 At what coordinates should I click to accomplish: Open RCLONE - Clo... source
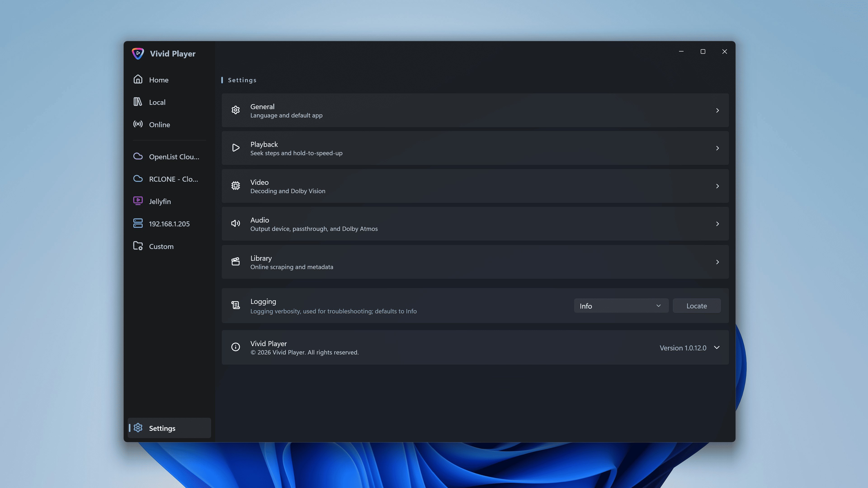pyautogui.click(x=170, y=179)
